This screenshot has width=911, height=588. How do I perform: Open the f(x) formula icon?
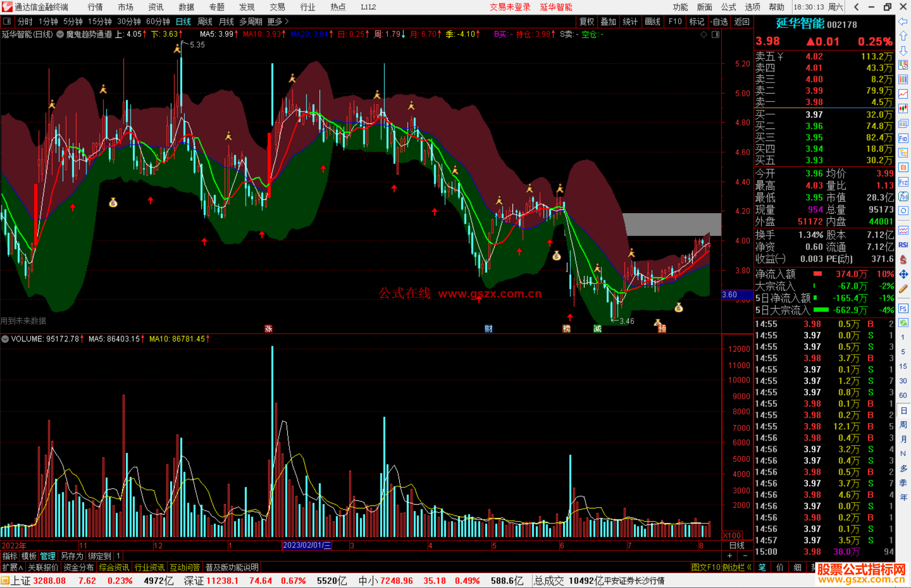tap(903, 196)
